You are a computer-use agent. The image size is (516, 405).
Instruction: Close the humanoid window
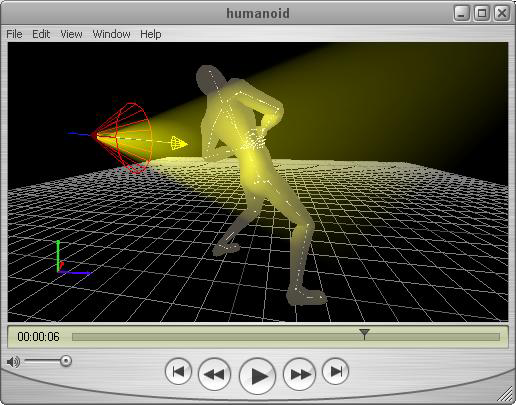click(x=502, y=13)
